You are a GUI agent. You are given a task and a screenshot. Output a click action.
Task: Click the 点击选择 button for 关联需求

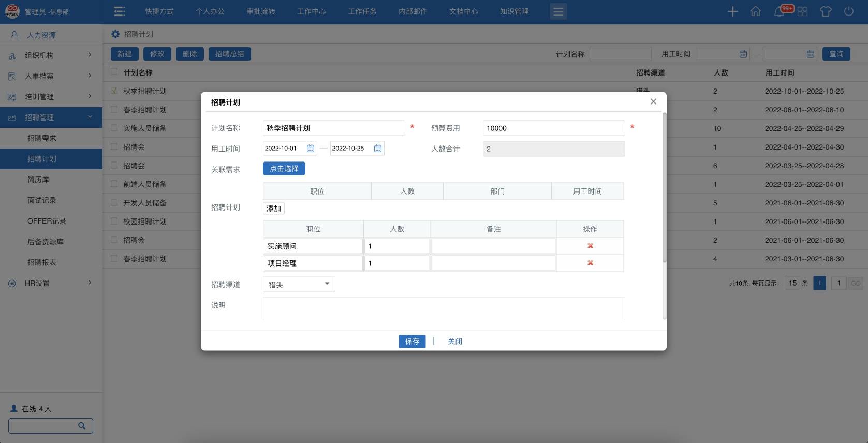(284, 169)
